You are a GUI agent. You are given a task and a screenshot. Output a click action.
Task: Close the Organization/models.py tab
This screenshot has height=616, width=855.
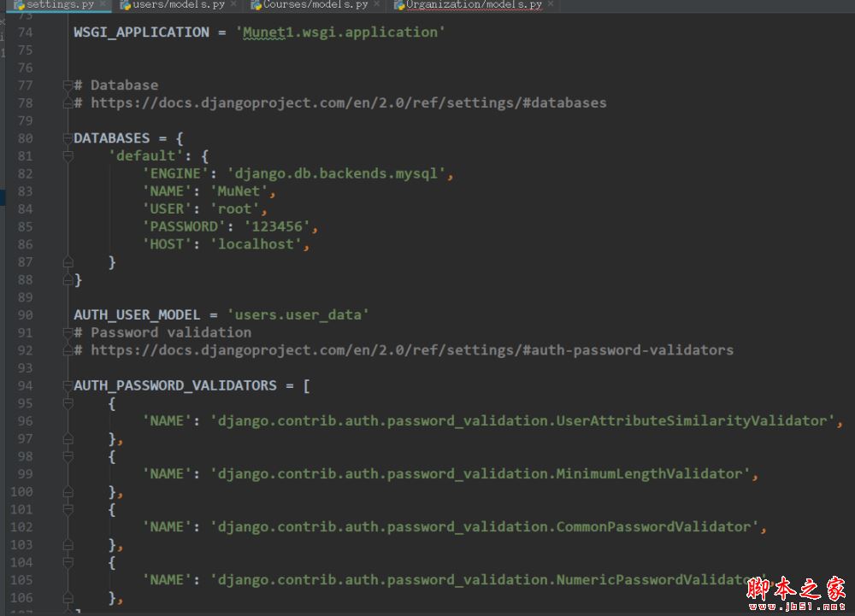pyautogui.click(x=550, y=3)
